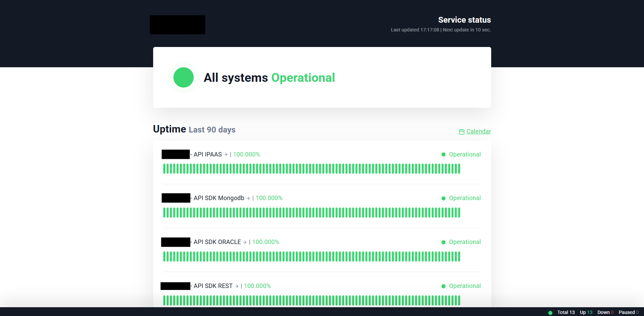Screen dimensions: 644x316
Task: Click the arrow icon after API IPAAS
Action: click(226, 154)
